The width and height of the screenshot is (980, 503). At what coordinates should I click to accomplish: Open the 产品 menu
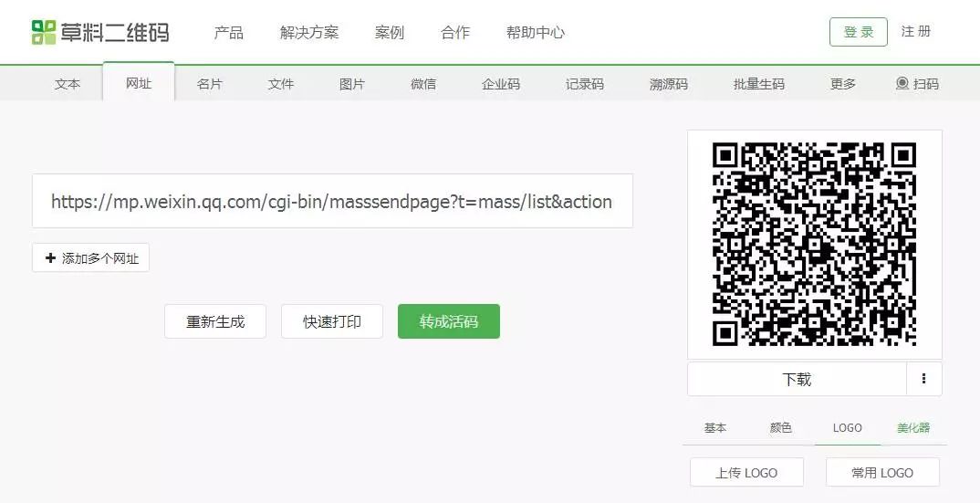(x=228, y=33)
